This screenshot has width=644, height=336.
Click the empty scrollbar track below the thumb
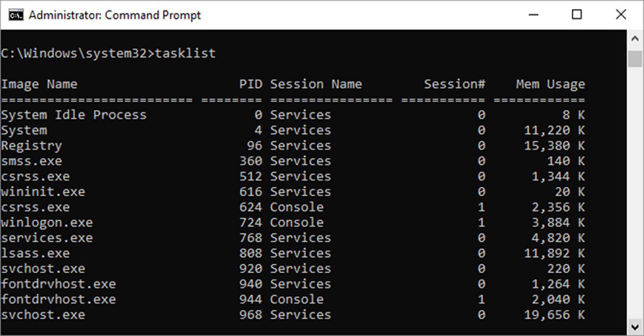click(x=635, y=197)
